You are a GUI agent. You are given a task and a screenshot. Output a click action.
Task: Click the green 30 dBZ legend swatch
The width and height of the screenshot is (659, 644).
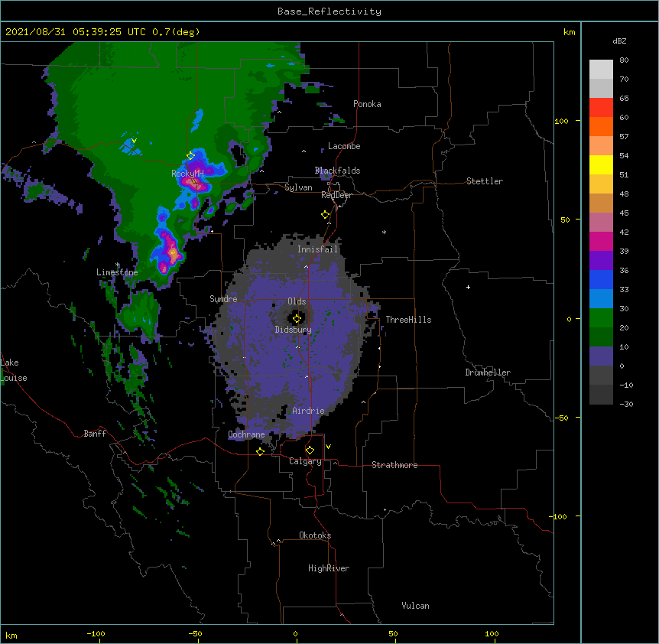click(x=601, y=318)
